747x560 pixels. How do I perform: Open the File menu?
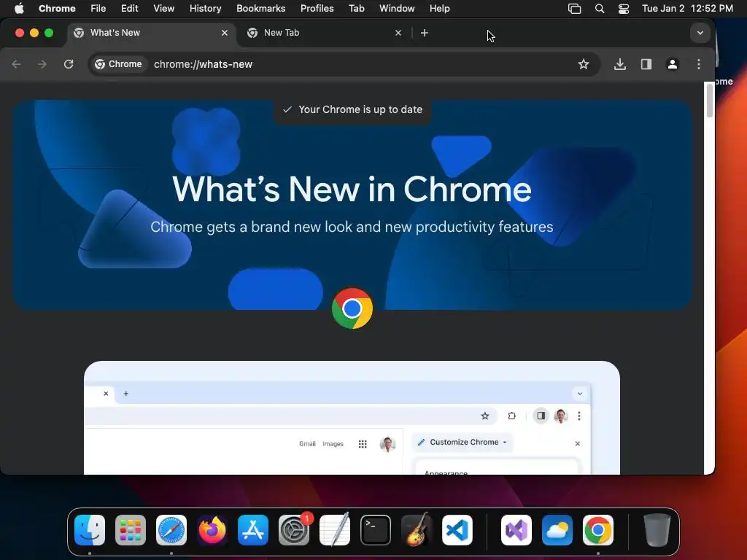click(x=98, y=9)
